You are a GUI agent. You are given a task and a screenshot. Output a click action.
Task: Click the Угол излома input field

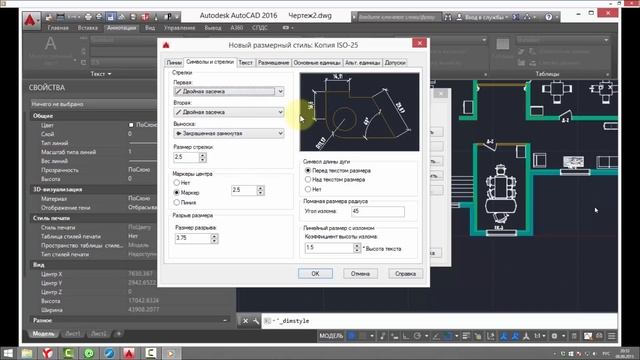pos(378,211)
